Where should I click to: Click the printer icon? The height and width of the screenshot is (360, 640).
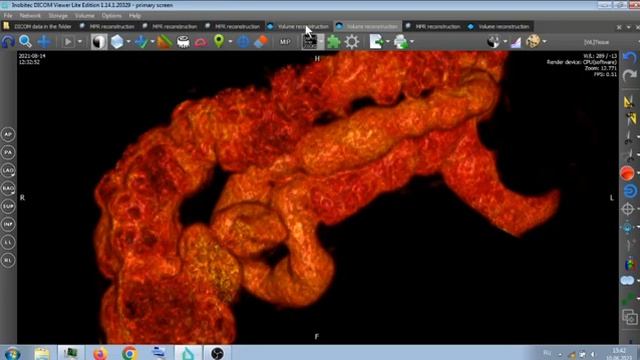[x=400, y=42]
